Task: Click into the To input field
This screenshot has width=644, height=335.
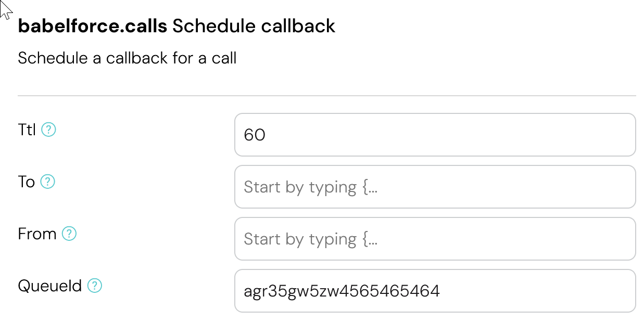Action: click(x=435, y=187)
